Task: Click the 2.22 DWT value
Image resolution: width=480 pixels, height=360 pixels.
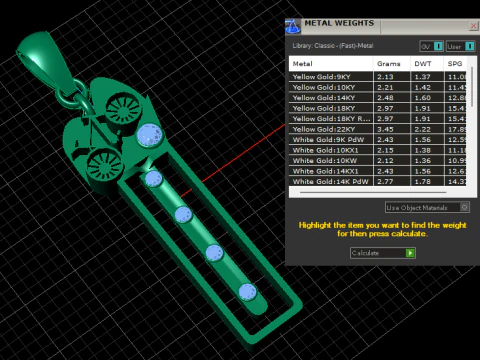Action: coord(423,129)
